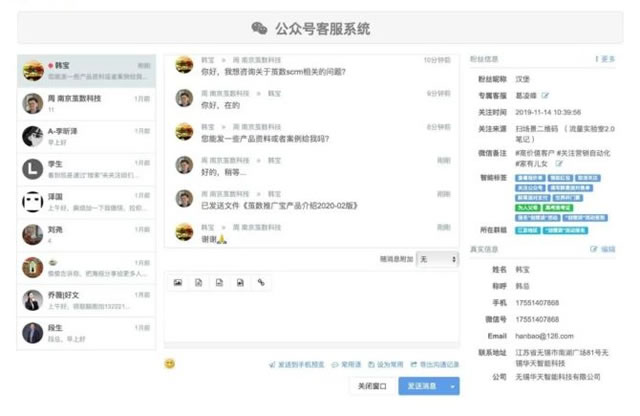Click phone number in the 手机 row

[x=537, y=303]
